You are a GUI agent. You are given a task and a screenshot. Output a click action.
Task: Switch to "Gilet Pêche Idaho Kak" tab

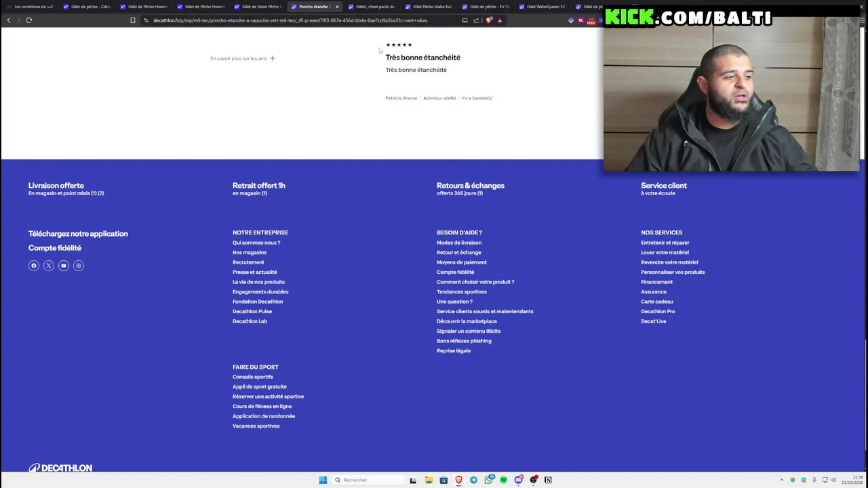(x=428, y=7)
